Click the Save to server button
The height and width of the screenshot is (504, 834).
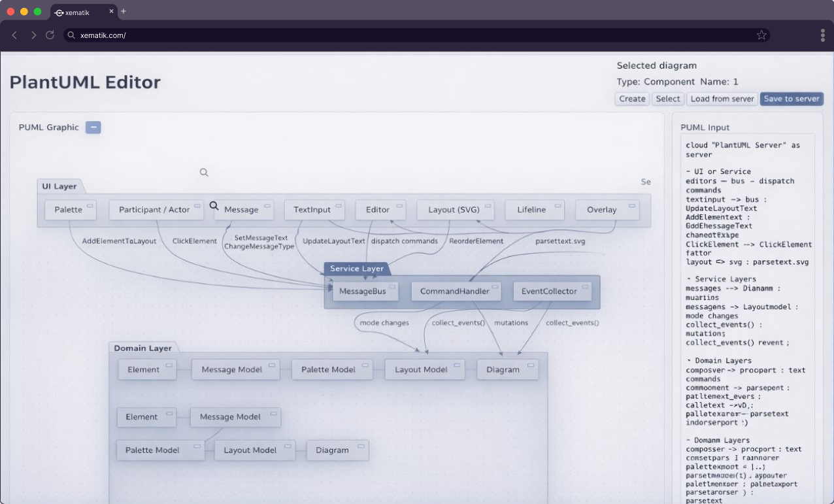click(x=792, y=99)
